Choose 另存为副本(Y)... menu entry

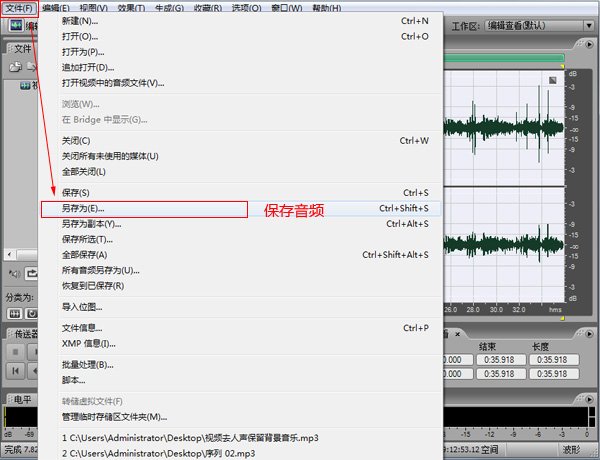coord(241,224)
